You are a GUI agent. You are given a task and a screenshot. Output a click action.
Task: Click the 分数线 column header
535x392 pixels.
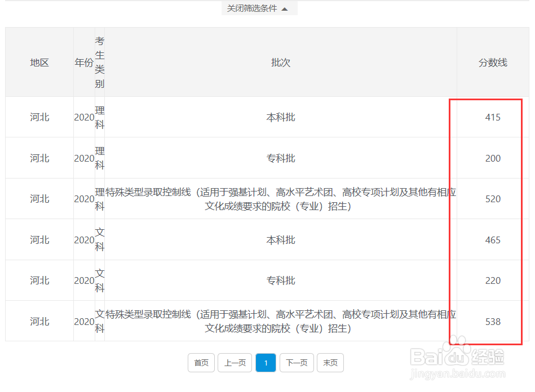click(x=493, y=63)
